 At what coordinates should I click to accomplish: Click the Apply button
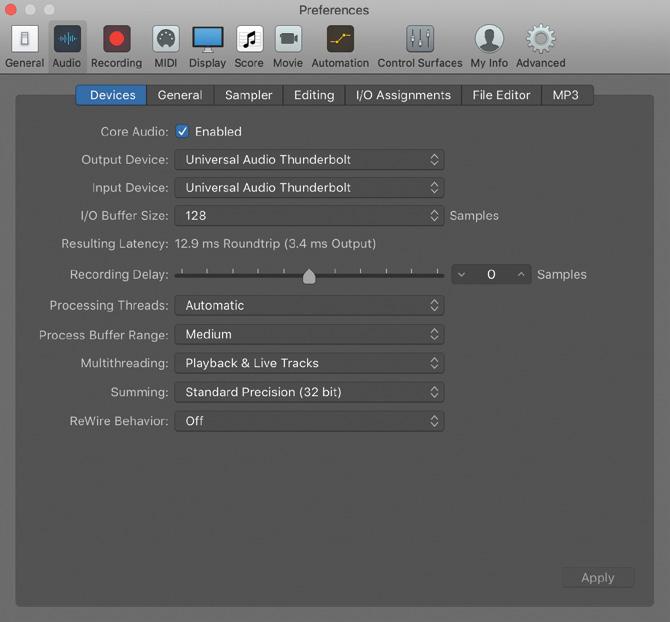[x=598, y=578]
